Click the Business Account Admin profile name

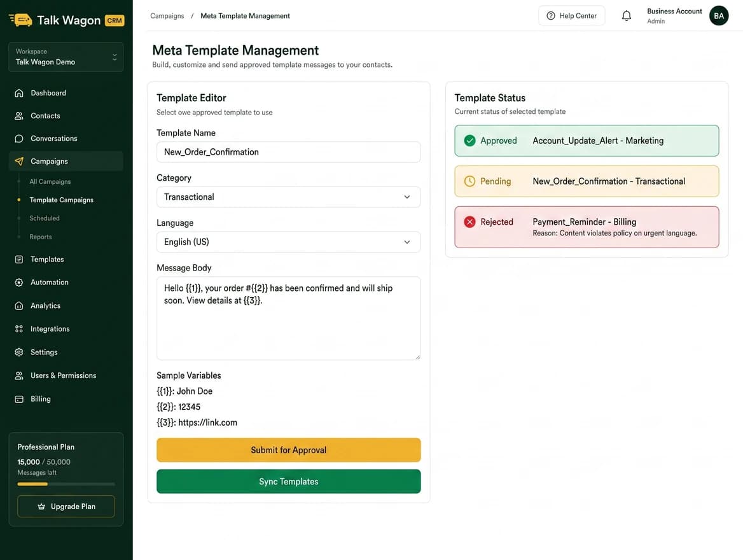[x=674, y=16]
